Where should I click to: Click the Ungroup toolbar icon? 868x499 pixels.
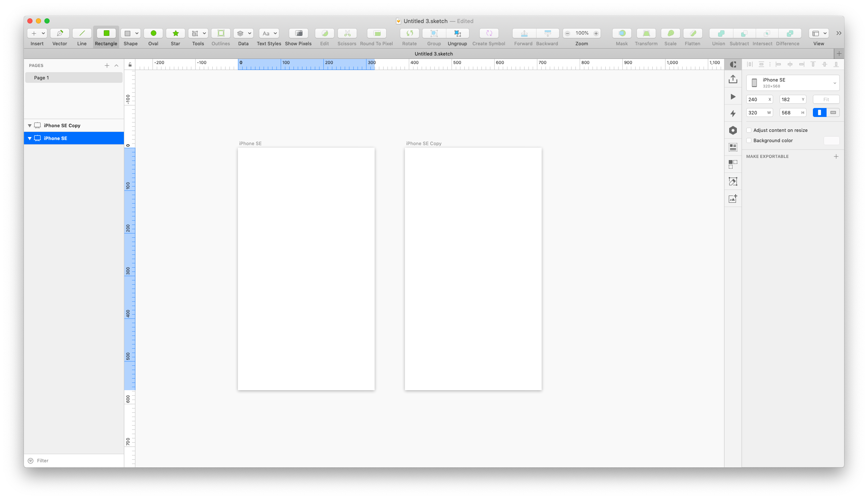click(x=457, y=33)
